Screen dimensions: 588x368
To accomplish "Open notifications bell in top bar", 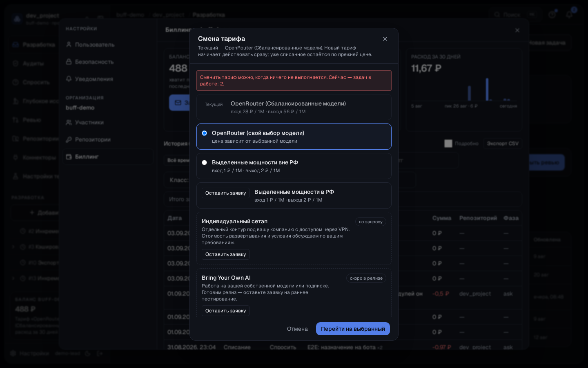I will click(570, 15).
